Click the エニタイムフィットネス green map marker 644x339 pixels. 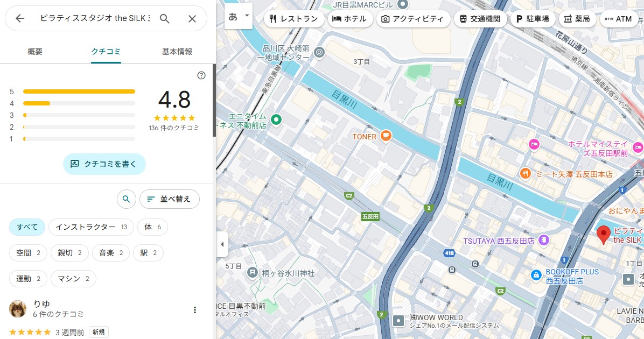[276, 119]
